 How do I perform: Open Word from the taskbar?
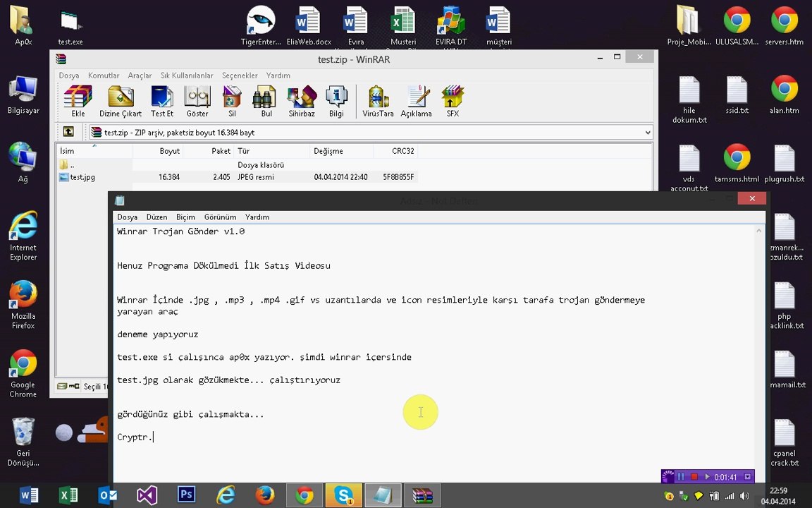29,495
